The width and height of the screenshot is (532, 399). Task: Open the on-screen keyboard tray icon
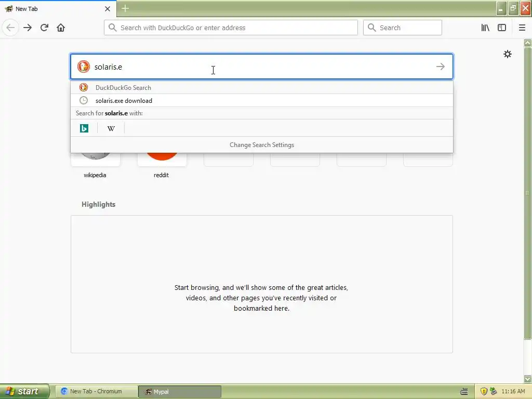pyautogui.click(x=464, y=392)
